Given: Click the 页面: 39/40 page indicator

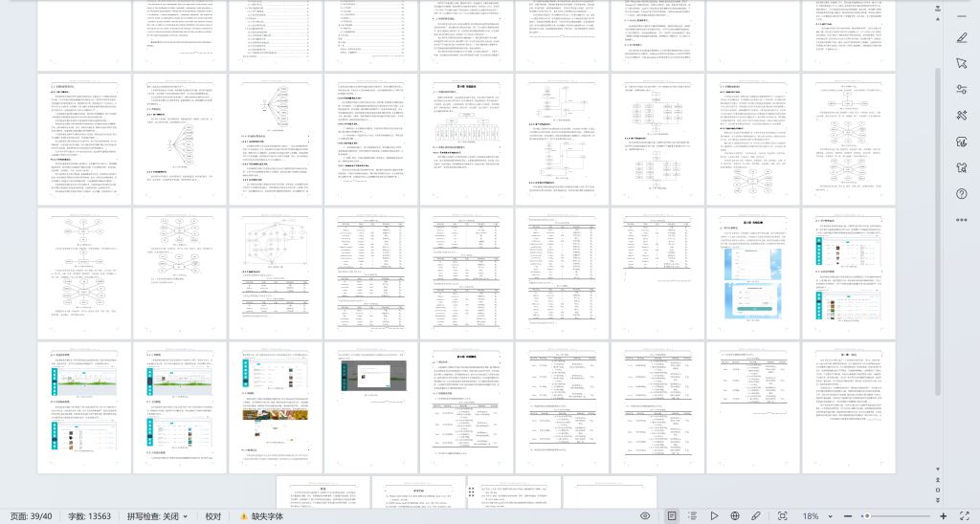Looking at the screenshot, I should (32, 516).
